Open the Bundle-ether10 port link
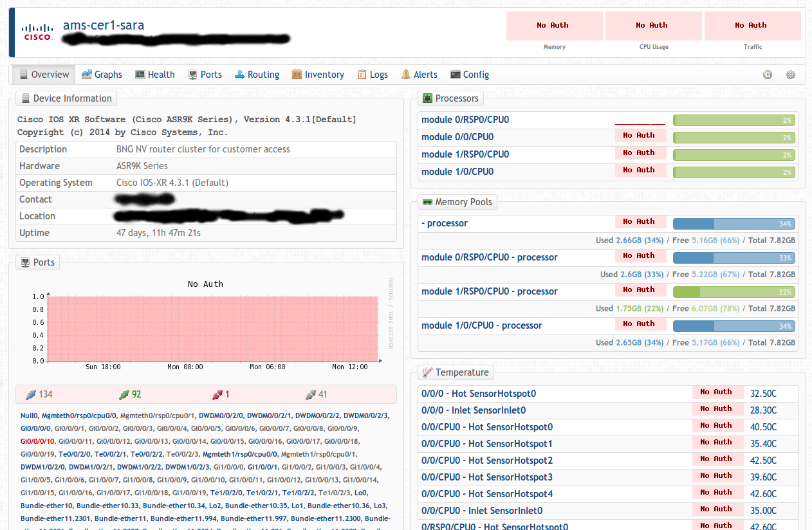 click(46, 506)
